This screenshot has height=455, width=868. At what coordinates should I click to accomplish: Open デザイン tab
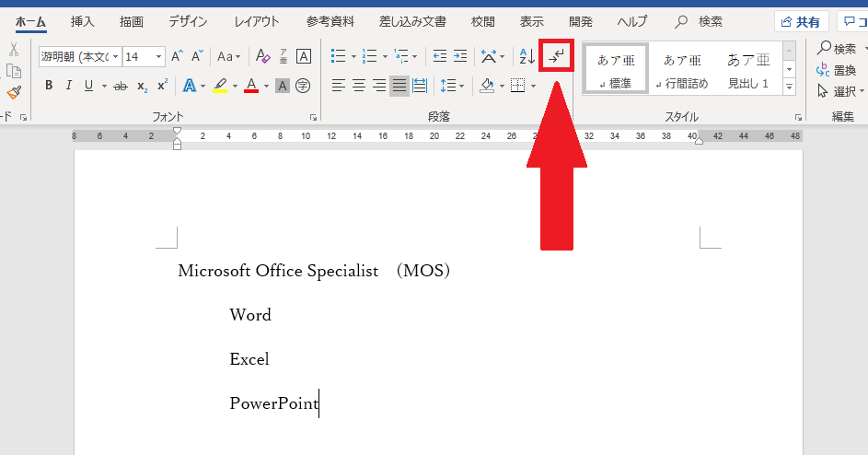(x=188, y=21)
